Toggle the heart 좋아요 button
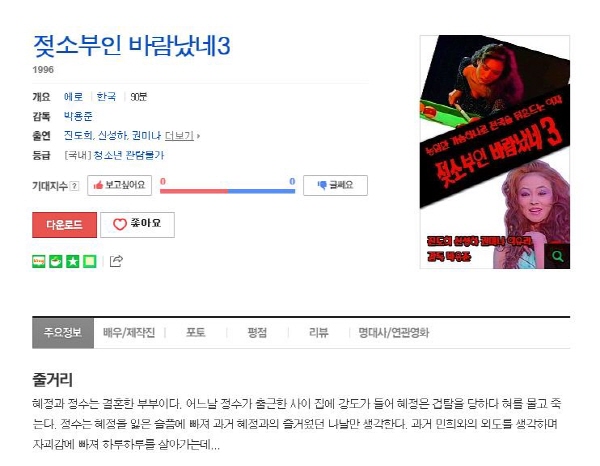The height and width of the screenshot is (466, 600). (137, 225)
